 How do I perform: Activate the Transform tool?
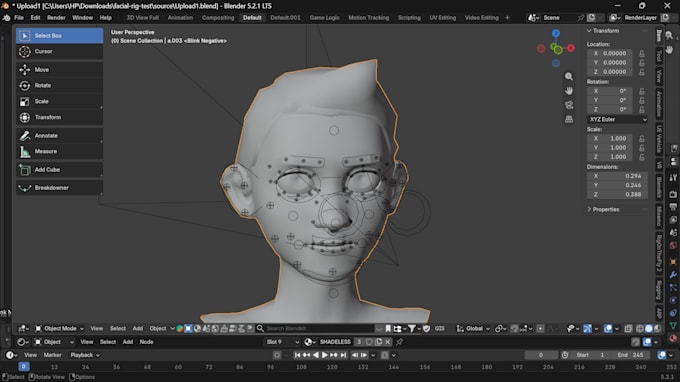point(59,118)
